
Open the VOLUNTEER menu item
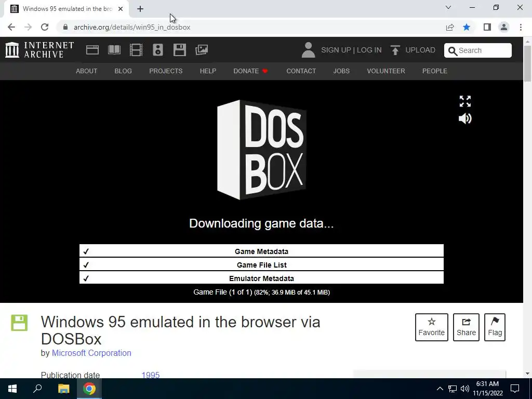pos(386,71)
